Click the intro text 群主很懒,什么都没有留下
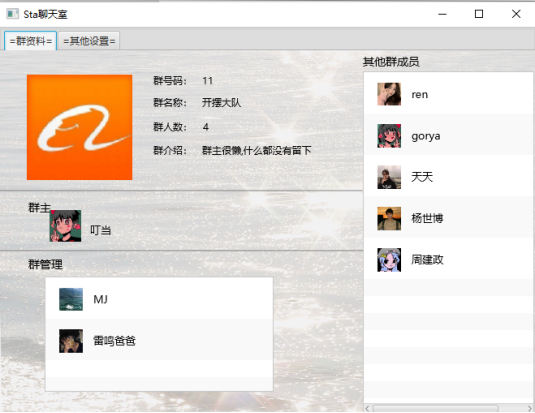The height and width of the screenshot is (413, 535). pyautogui.click(x=257, y=150)
